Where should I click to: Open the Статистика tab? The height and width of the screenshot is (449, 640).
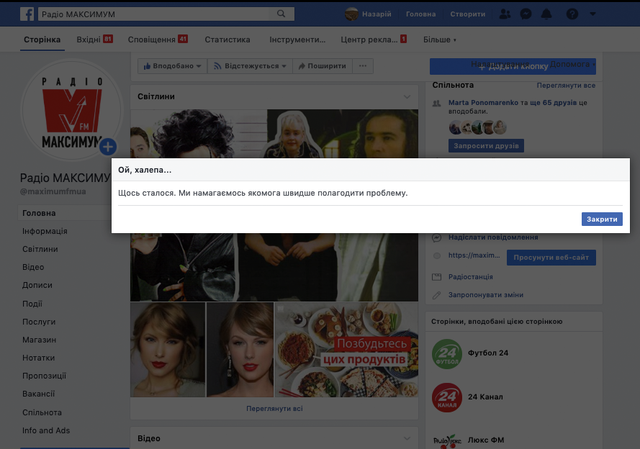(x=227, y=39)
